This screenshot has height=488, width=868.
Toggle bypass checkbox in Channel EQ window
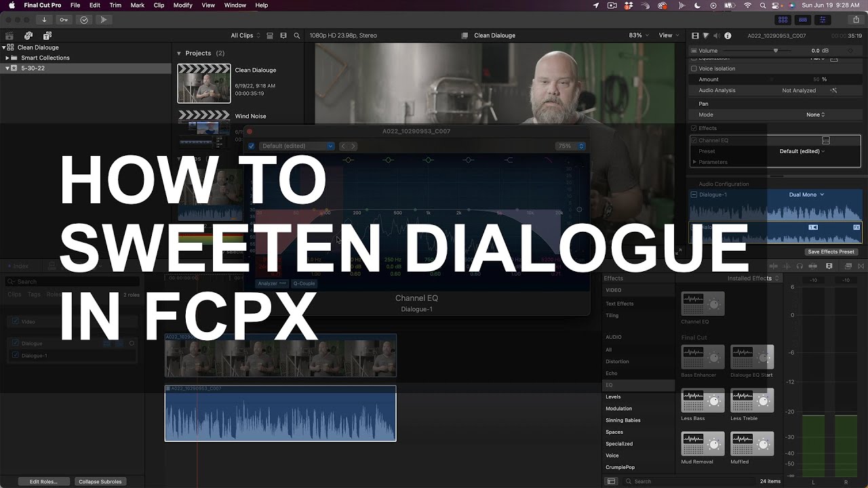coord(252,146)
